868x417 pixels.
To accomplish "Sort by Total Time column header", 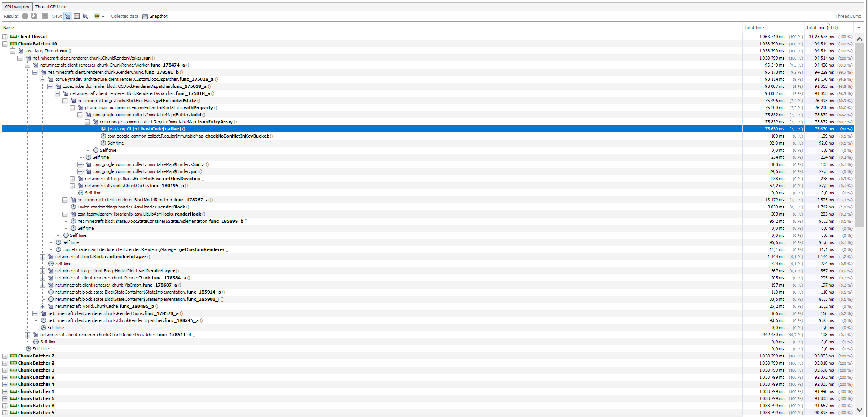I will [x=773, y=28].
